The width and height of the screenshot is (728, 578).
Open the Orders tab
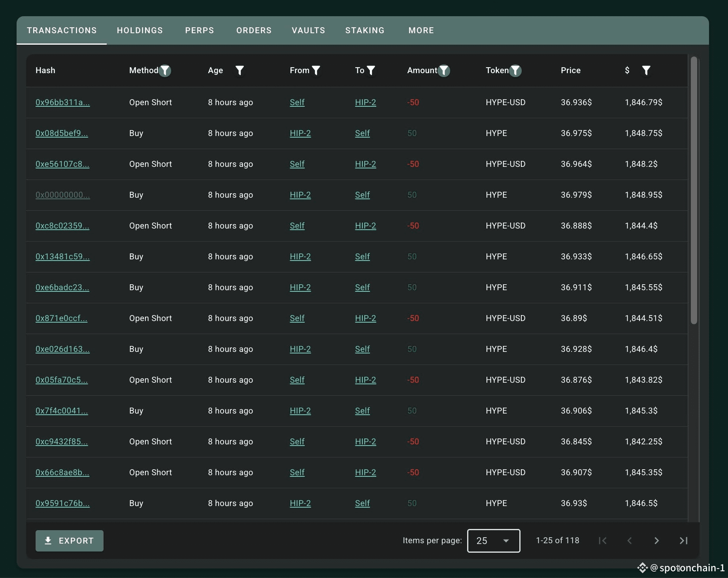(x=254, y=30)
